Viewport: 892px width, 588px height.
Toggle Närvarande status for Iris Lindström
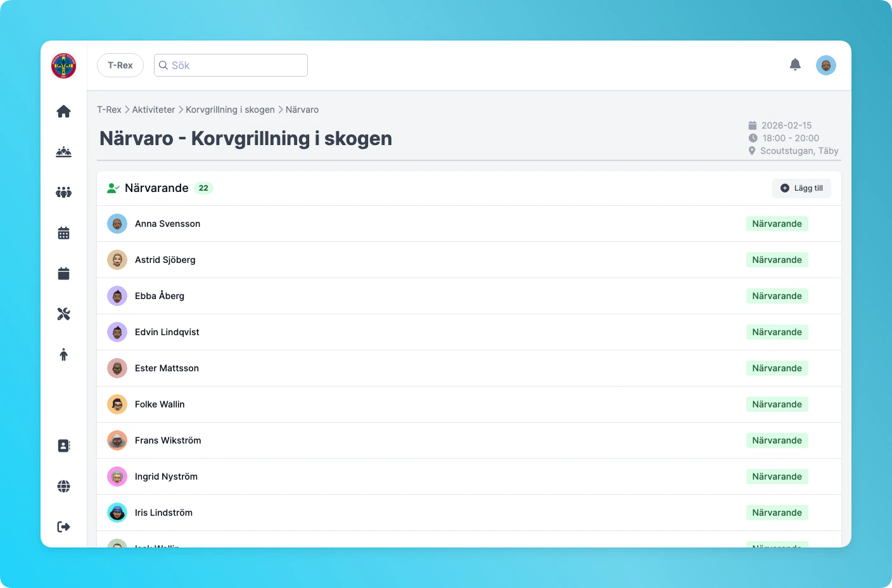click(x=777, y=513)
